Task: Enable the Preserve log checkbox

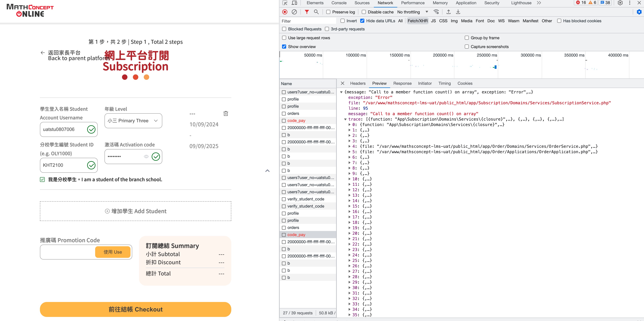Action: click(x=328, y=12)
